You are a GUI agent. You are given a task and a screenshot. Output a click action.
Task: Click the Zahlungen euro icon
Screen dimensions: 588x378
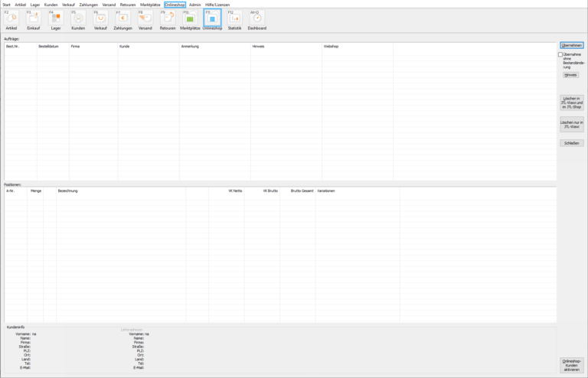(122, 18)
